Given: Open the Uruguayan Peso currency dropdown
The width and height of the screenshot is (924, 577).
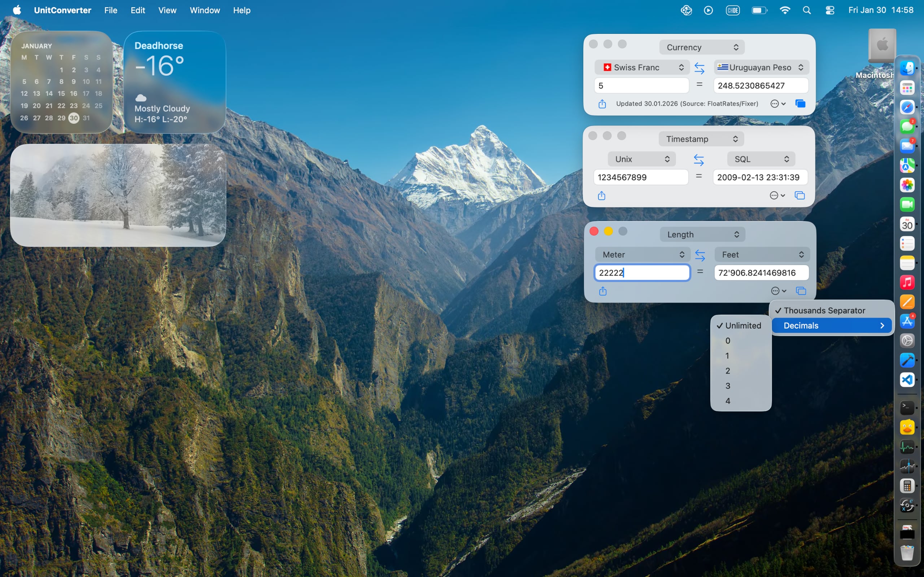Looking at the screenshot, I should point(761,67).
